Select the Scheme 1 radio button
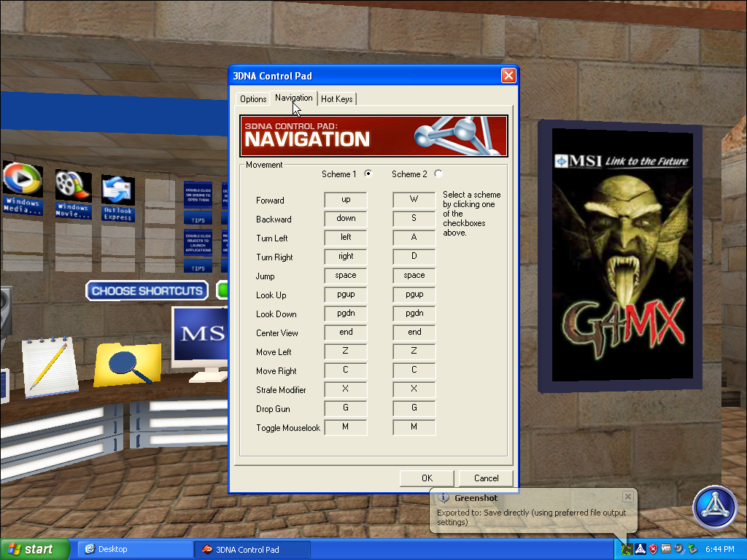The height and width of the screenshot is (560, 747). (x=368, y=174)
